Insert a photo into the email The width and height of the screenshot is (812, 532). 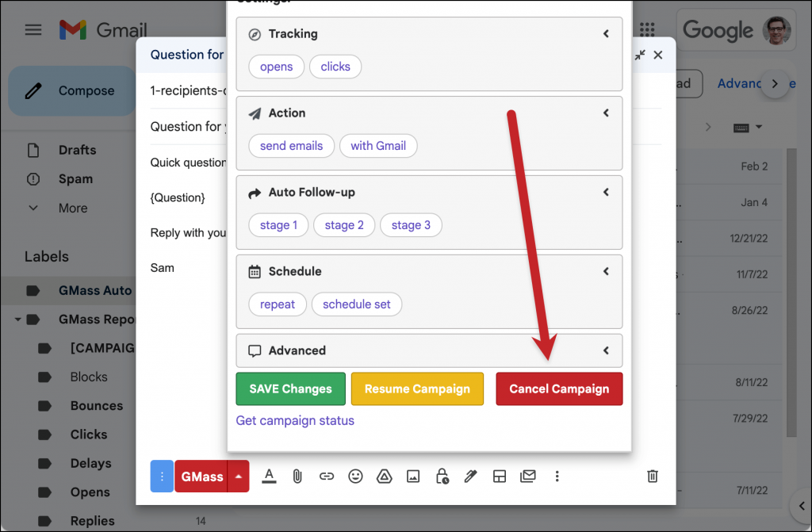tap(413, 476)
